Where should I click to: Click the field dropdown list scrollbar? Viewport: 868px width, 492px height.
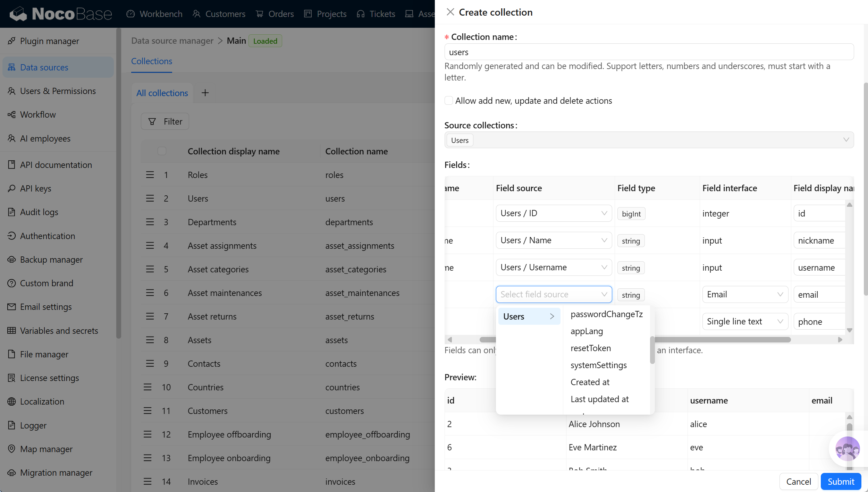coord(652,350)
